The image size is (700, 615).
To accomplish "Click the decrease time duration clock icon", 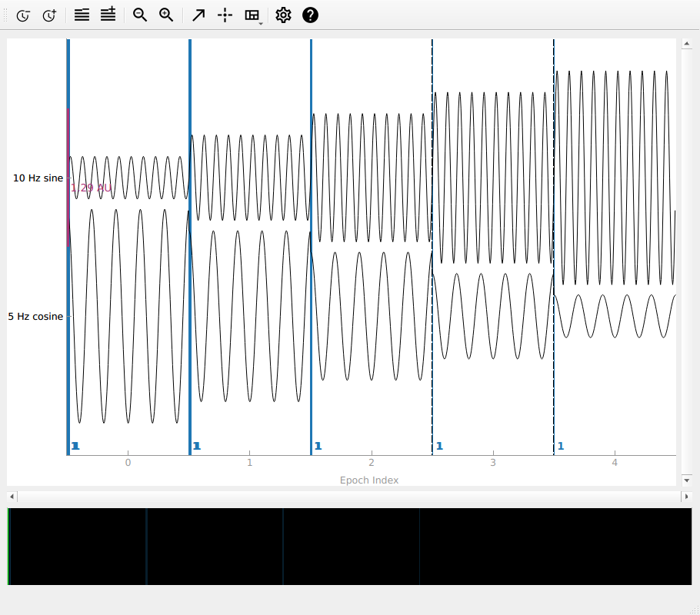I will tap(23, 15).
